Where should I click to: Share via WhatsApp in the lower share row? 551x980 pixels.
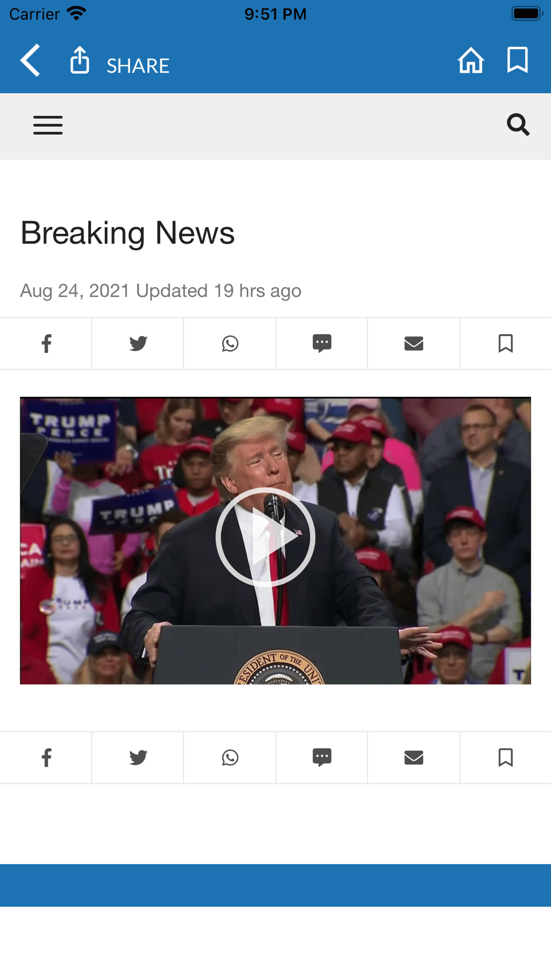[230, 757]
